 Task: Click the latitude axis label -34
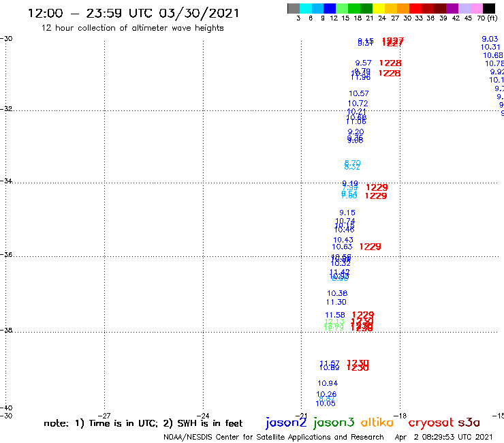6,181
